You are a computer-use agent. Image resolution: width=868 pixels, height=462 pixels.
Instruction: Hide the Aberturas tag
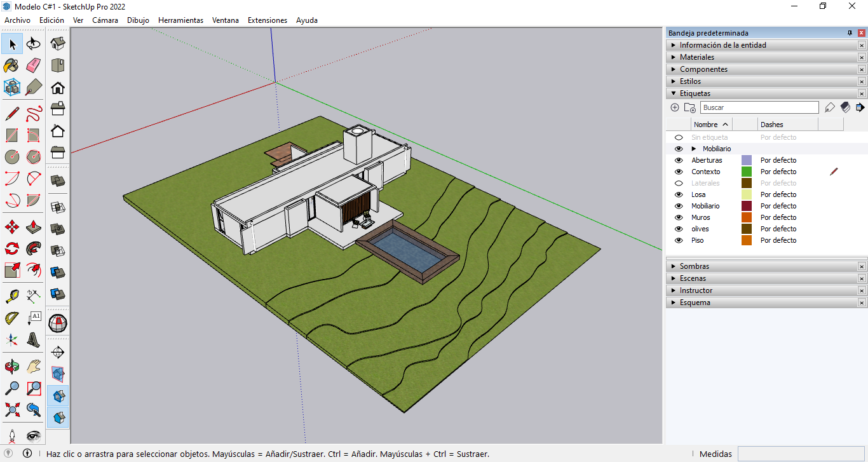pos(679,160)
